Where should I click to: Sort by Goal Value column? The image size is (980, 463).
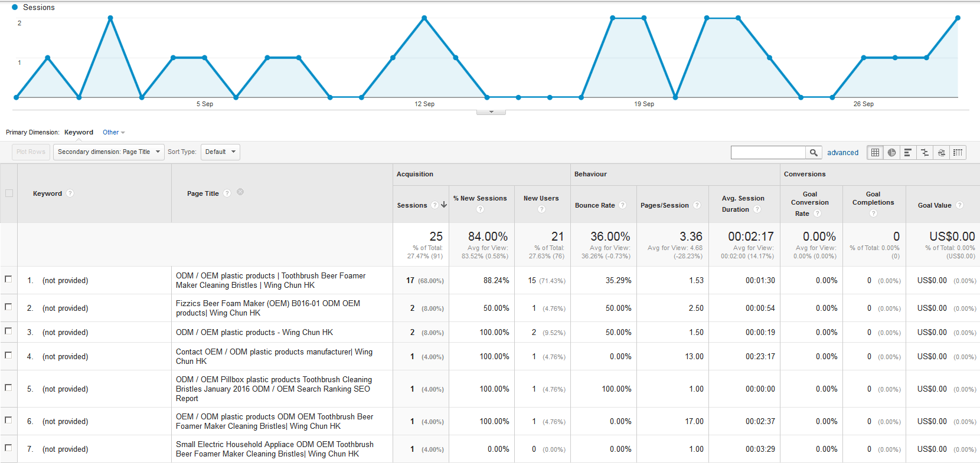pyautogui.click(x=935, y=205)
